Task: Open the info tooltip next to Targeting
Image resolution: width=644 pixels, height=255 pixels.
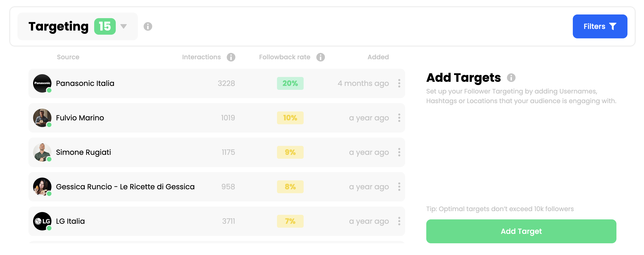Action: (148, 26)
